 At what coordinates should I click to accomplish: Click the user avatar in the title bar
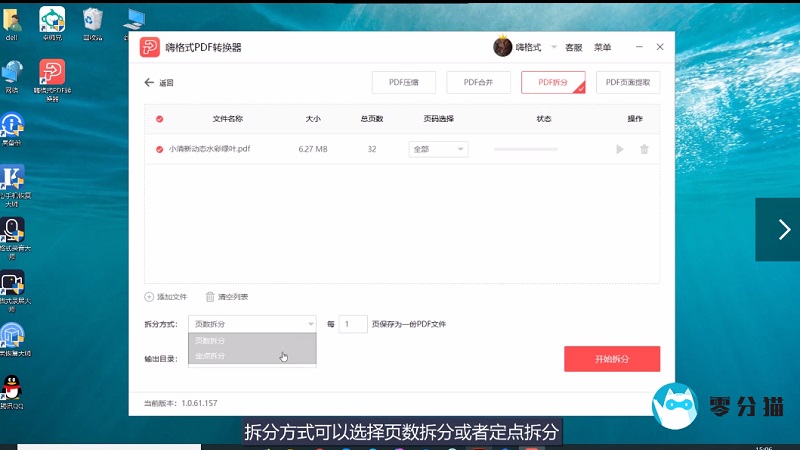point(502,47)
